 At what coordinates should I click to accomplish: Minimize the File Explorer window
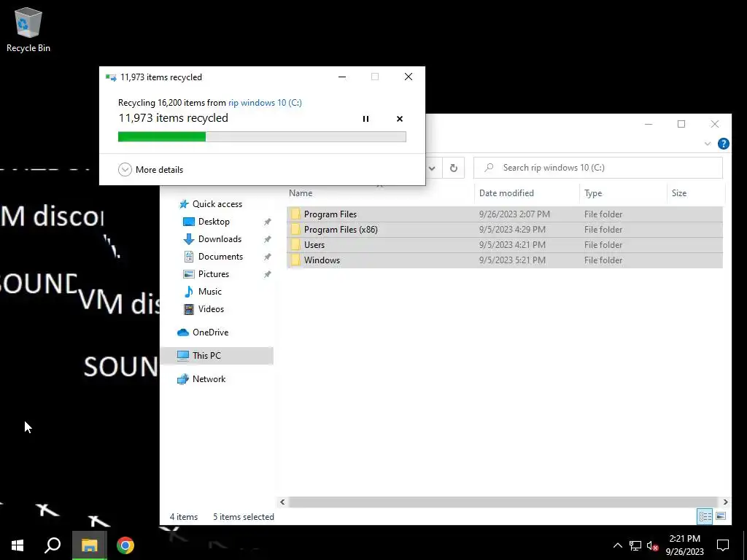[x=649, y=124]
